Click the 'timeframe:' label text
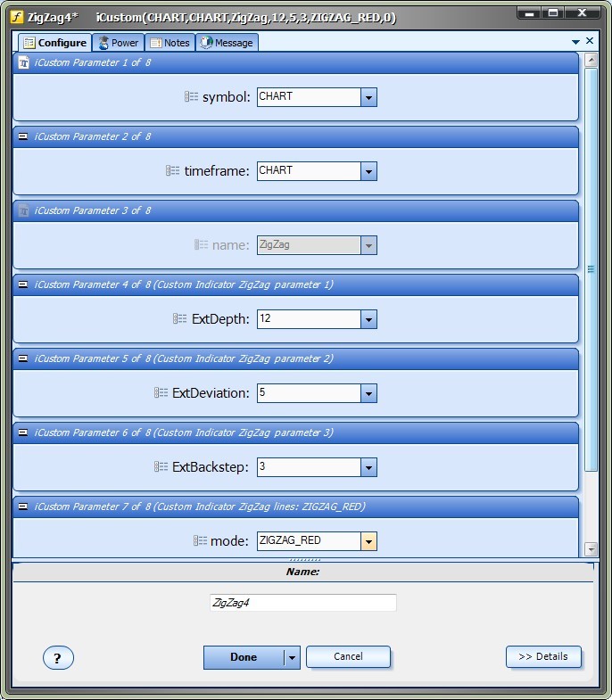 tap(217, 171)
